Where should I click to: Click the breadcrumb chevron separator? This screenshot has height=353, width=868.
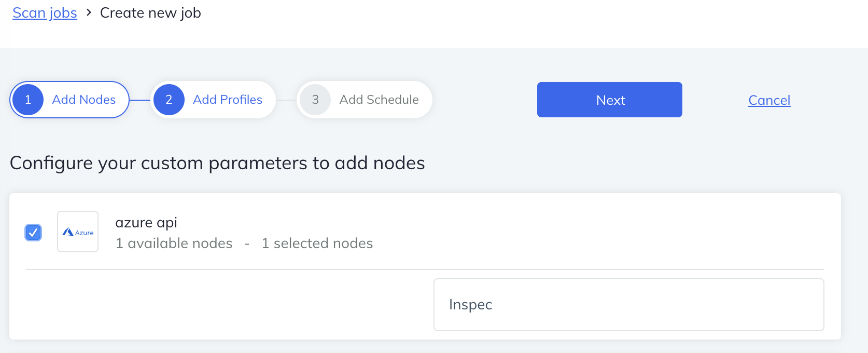(x=89, y=12)
